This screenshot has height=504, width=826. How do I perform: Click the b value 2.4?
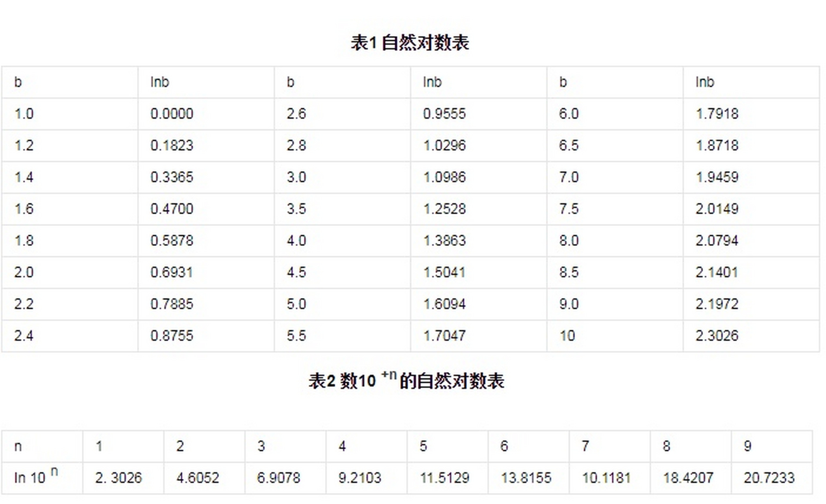(x=24, y=336)
